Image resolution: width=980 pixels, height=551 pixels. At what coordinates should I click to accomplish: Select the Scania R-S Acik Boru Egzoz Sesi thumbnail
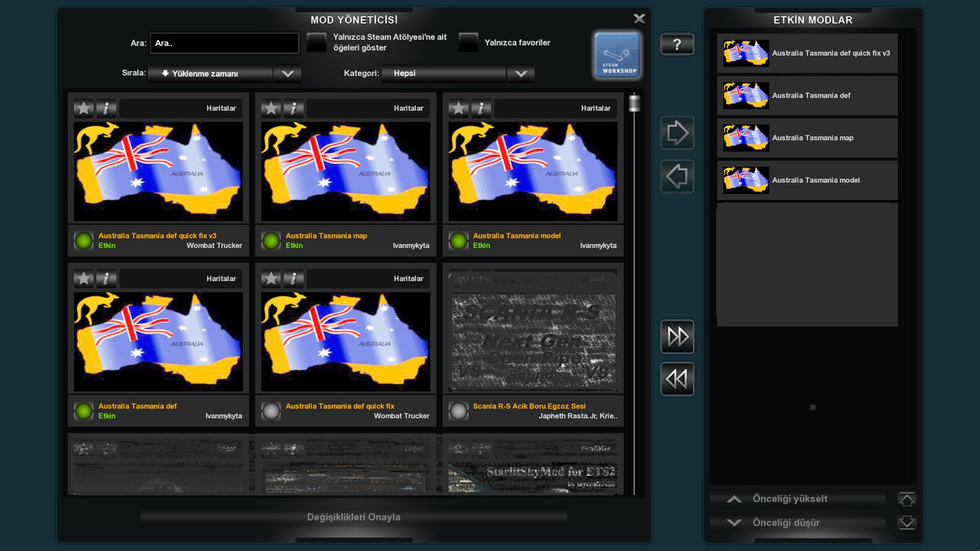534,342
